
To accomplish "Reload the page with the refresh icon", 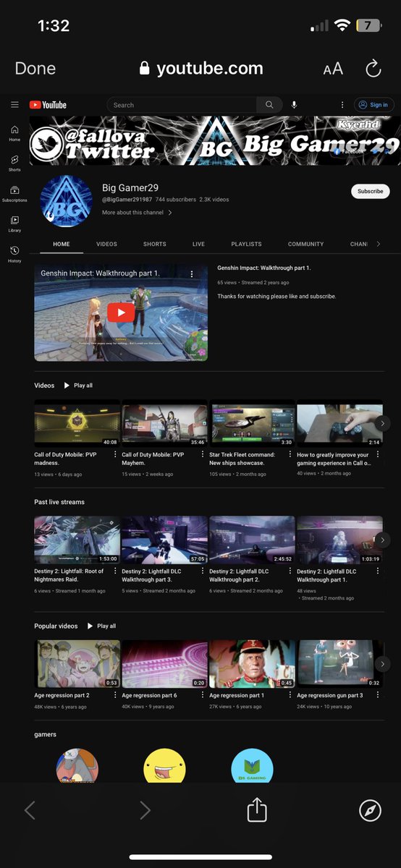I will click(x=373, y=69).
